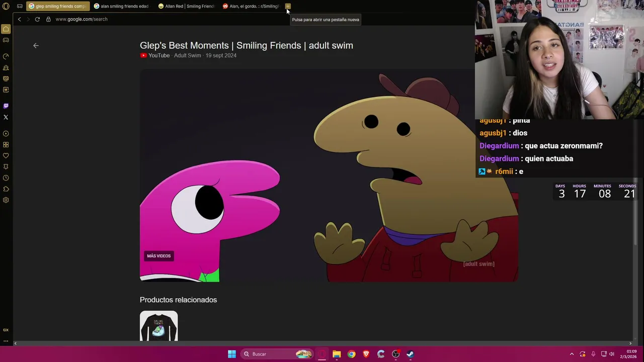Click the '19 sept 2024' date text
The height and width of the screenshot is (362, 644).
221,55
